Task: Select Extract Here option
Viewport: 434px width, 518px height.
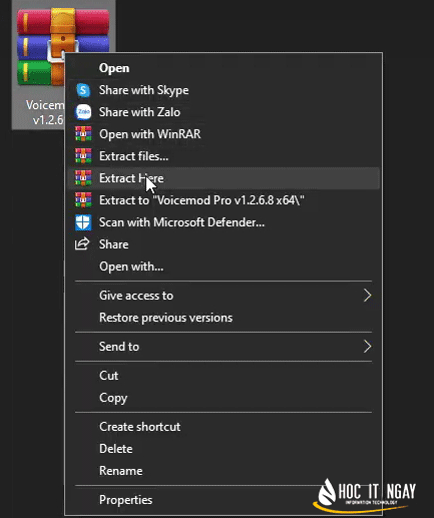Action: tap(223, 178)
